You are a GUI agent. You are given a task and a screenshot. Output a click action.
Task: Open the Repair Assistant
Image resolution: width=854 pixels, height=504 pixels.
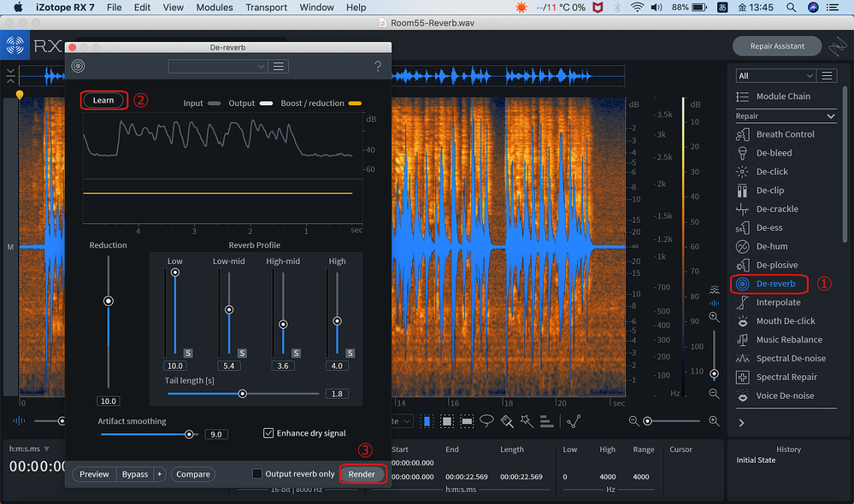click(777, 46)
